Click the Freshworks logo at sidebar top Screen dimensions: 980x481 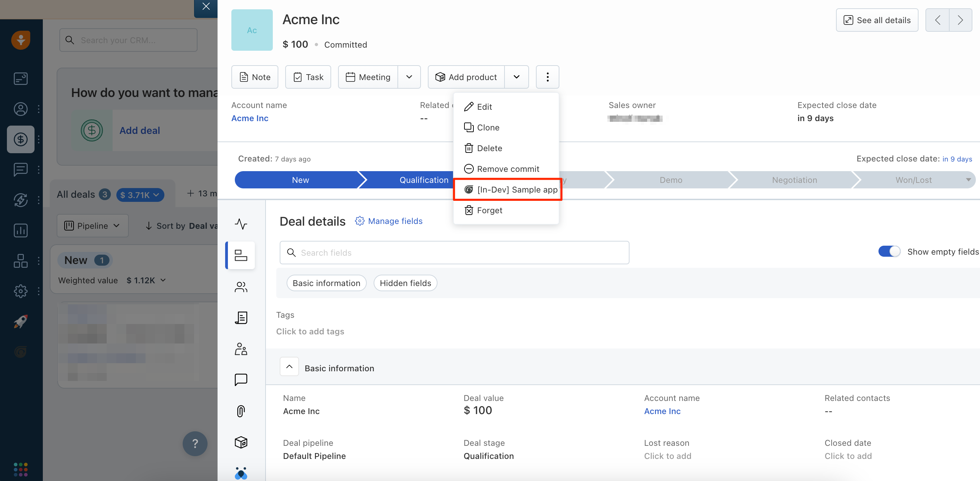[x=20, y=40]
